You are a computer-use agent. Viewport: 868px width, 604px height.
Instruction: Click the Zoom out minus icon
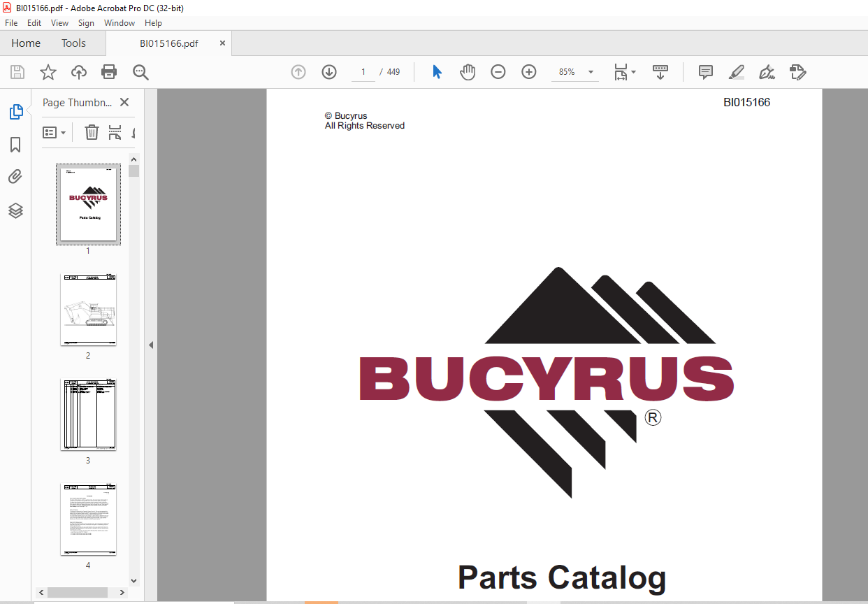pos(498,72)
